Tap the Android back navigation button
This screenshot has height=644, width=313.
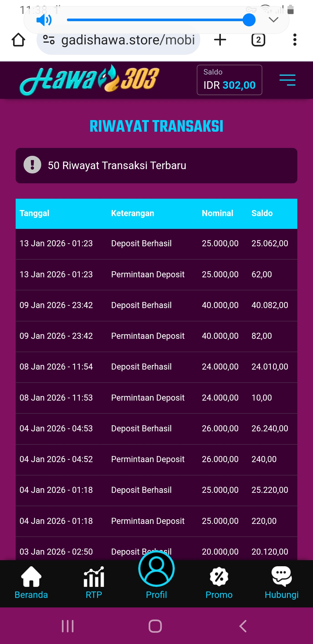click(x=243, y=626)
